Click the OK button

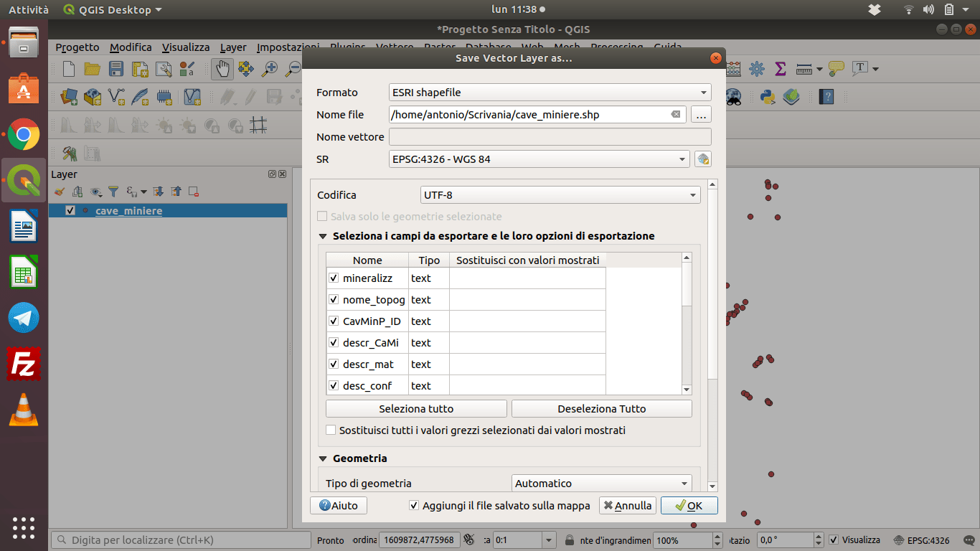pyautogui.click(x=689, y=506)
